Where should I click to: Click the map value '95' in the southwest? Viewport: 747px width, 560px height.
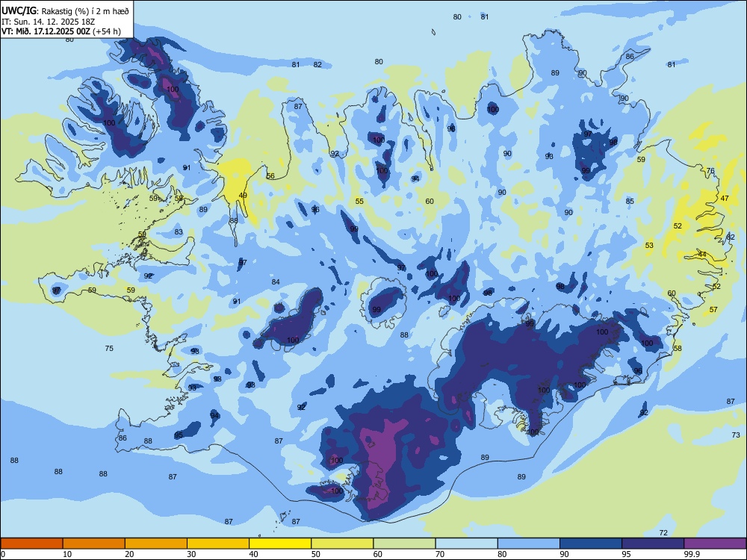(x=179, y=435)
